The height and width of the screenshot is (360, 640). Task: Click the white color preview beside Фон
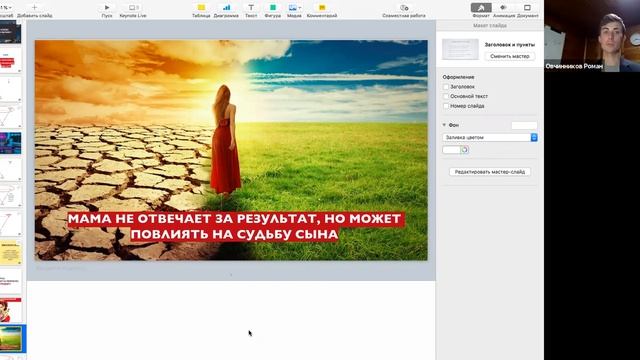[524, 125]
